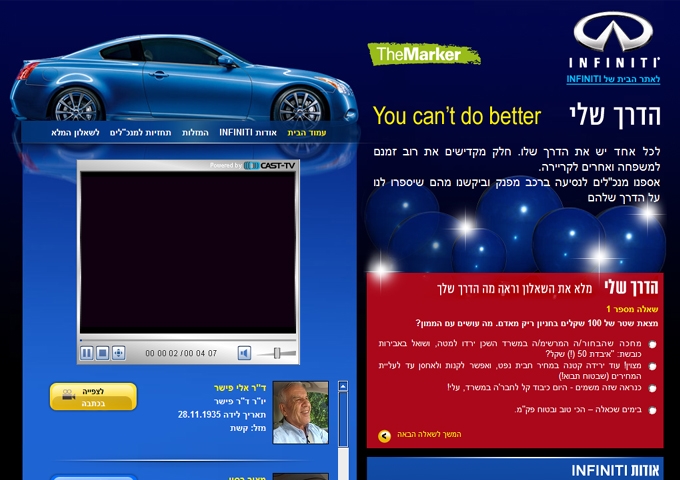
Task: Click the camera icon on the yellow button
Action: pyautogui.click(x=68, y=395)
